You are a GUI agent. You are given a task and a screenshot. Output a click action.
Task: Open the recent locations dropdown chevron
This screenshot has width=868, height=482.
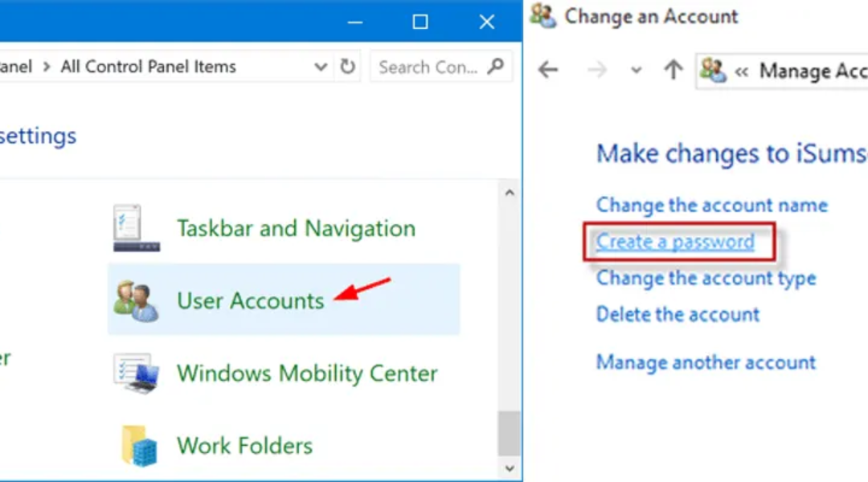[x=636, y=71]
